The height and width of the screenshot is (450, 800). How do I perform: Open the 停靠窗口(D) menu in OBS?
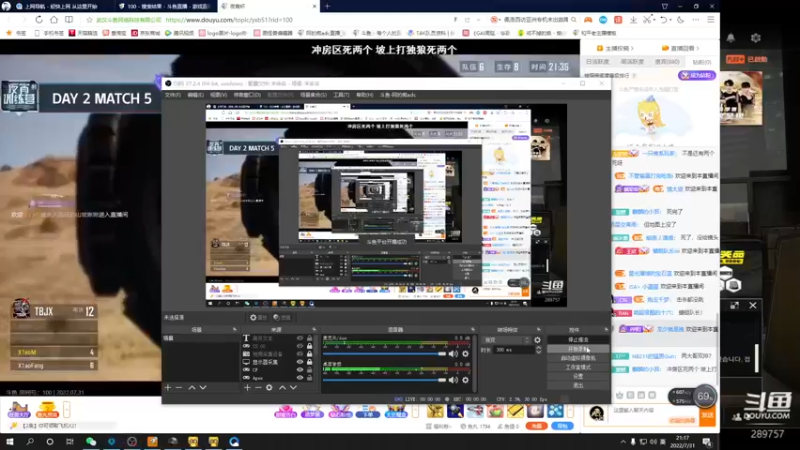(x=247, y=95)
